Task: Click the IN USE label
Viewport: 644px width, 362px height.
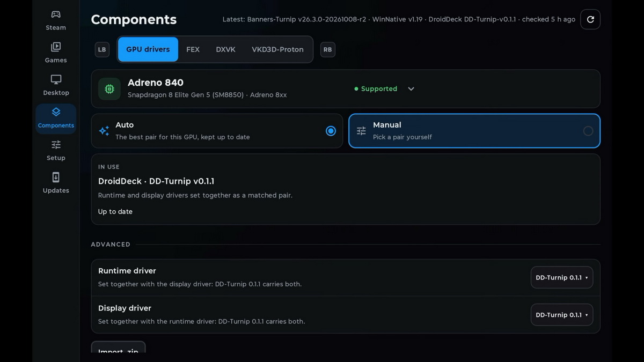Action: [x=109, y=167]
